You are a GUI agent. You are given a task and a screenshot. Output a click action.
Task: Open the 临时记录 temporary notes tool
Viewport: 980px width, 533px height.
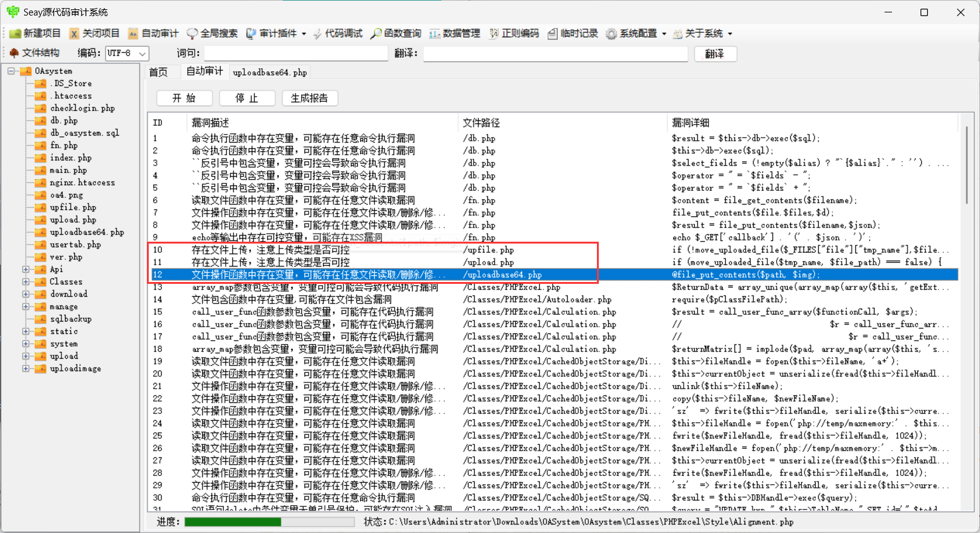553,33
